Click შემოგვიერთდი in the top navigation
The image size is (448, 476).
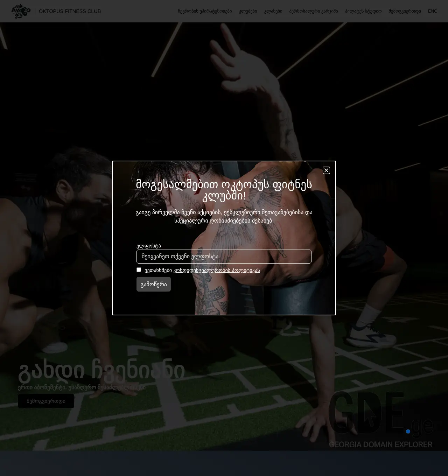(x=405, y=11)
